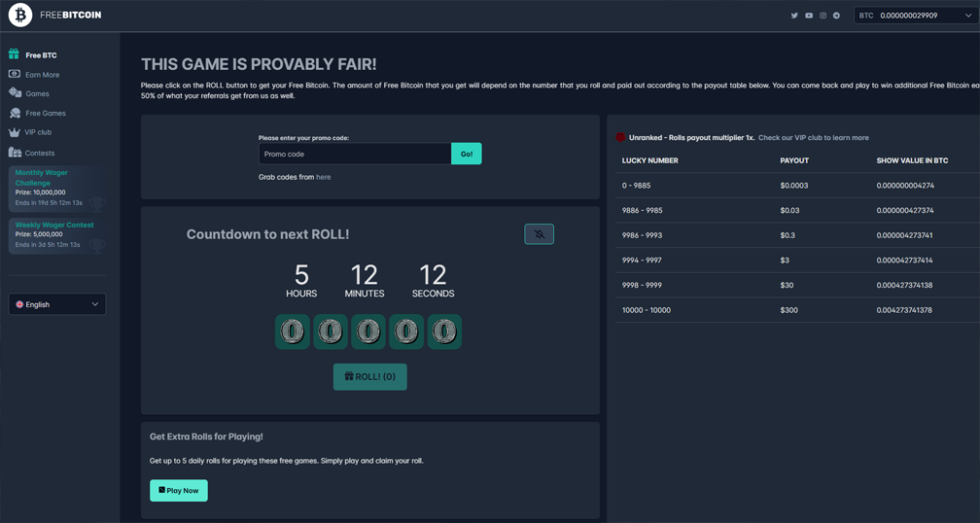Click the Play Now button
The image size is (980, 523).
(179, 491)
